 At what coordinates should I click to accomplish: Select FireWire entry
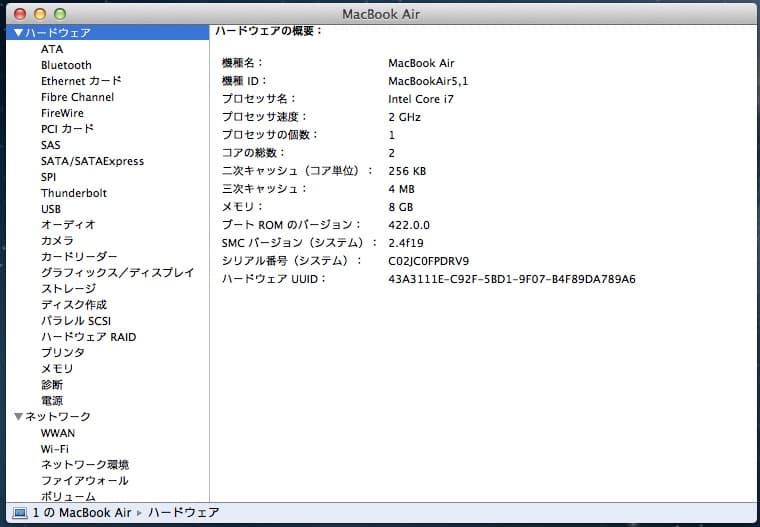[x=62, y=113]
